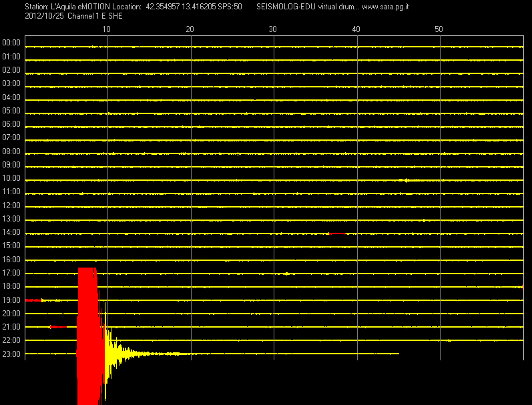Screen dimensions: 532x405
Task: Click the 2012/10/25 date text
Action: tap(44, 16)
